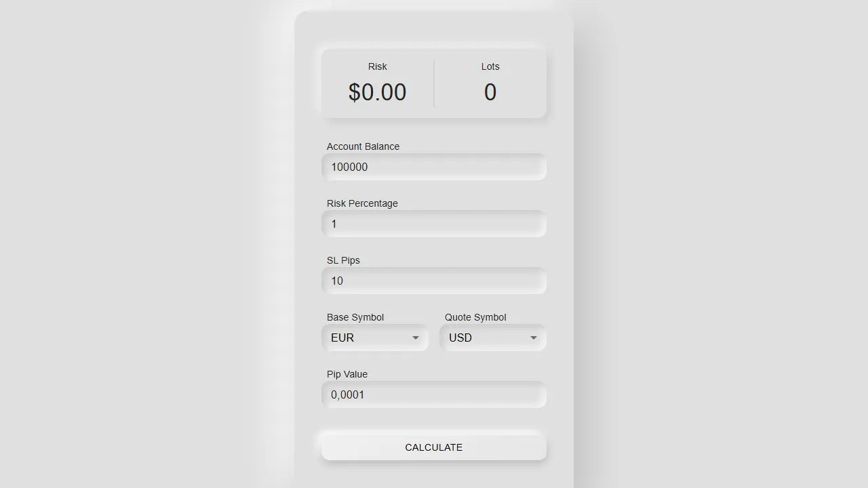Screen dimensions: 868x488
Task: Click inside the Account Balance field
Action: click(x=434, y=167)
